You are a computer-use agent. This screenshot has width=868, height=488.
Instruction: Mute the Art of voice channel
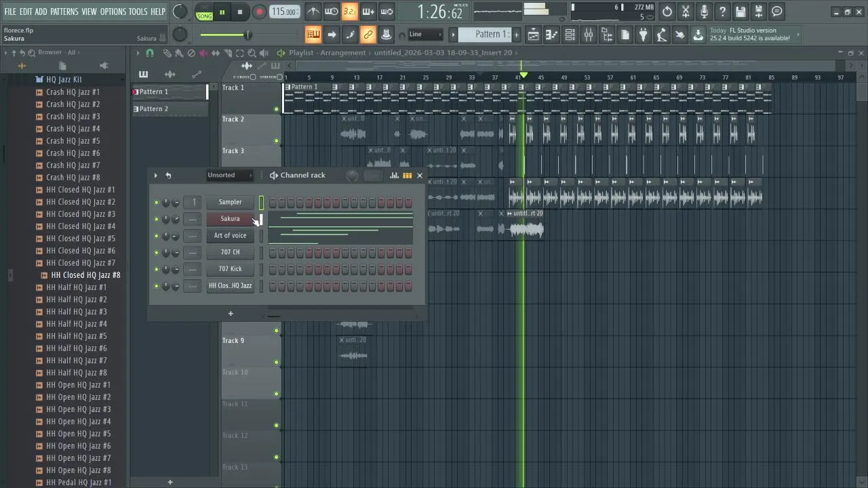(x=156, y=236)
